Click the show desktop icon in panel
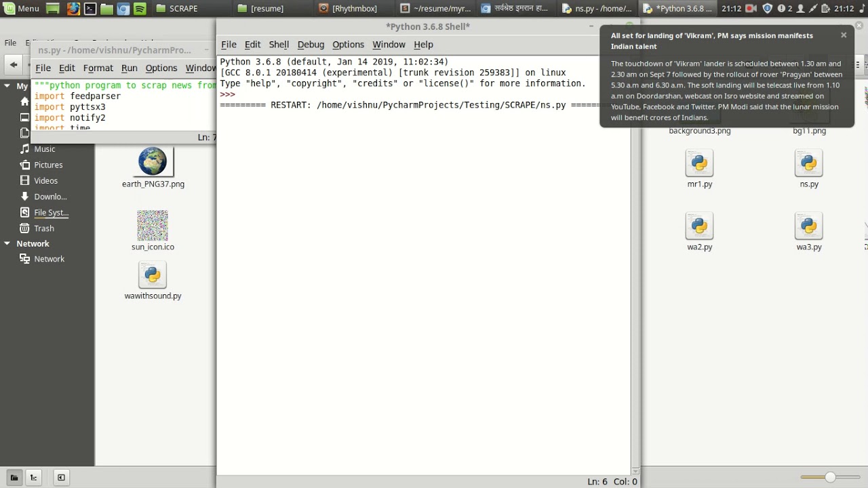This screenshot has width=868, height=488. pos(53,9)
